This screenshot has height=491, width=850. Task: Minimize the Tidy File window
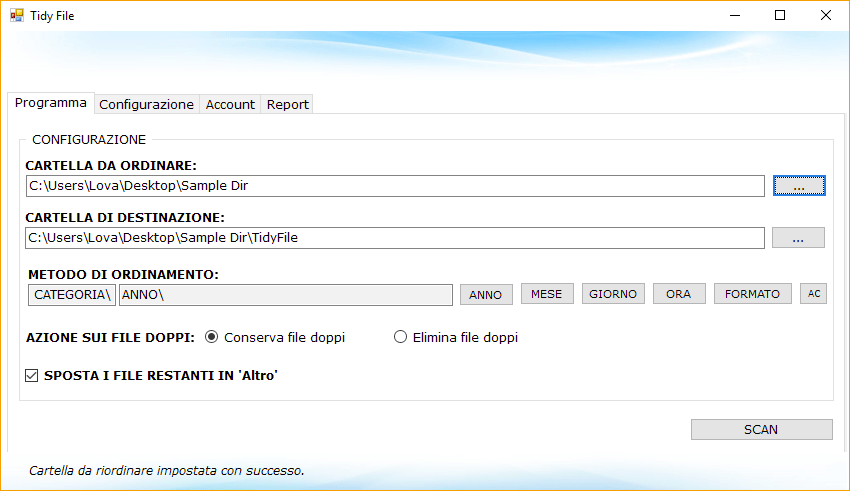pos(735,15)
